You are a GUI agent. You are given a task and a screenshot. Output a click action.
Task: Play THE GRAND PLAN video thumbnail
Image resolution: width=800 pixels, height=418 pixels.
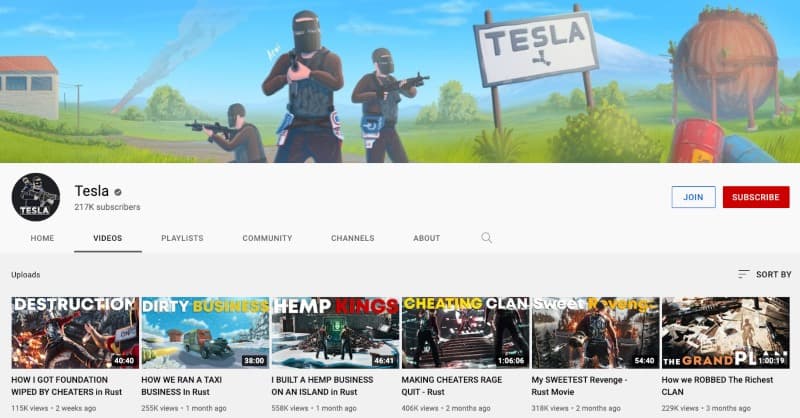click(x=726, y=333)
